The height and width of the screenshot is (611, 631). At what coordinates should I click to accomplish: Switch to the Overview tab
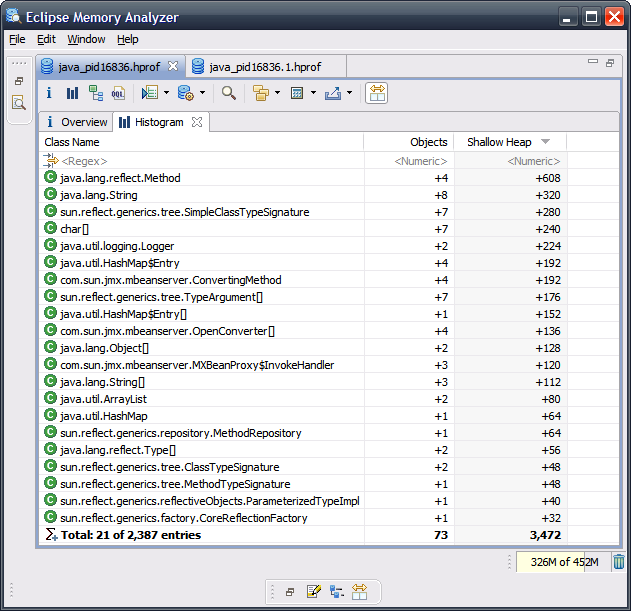(x=83, y=122)
